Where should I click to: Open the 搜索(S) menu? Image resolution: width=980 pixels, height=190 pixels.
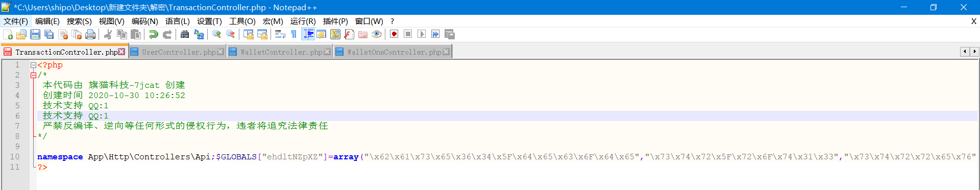click(79, 21)
